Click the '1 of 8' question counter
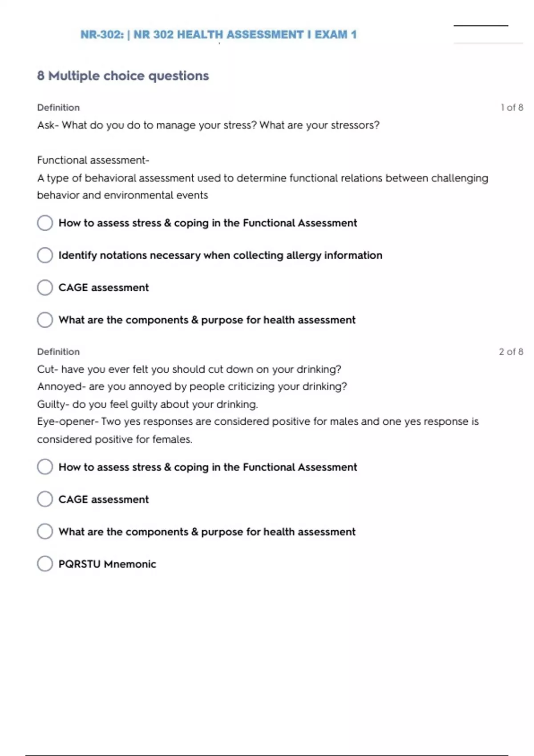This screenshot has height=756, width=534. [512, 108]
